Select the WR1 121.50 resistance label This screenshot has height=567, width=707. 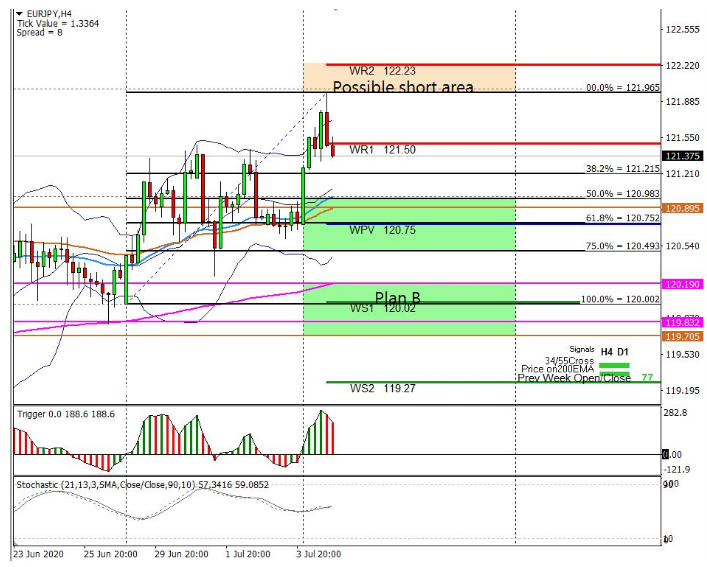[381, 149]
